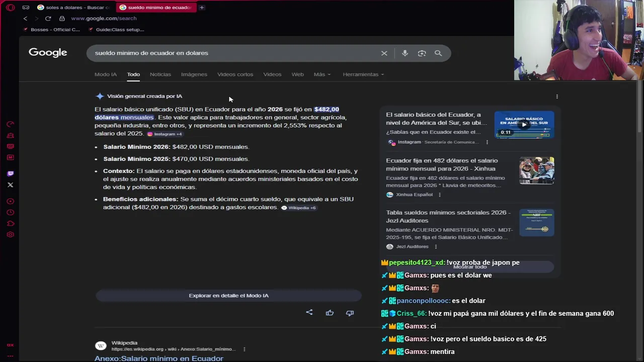
Task: Switch to 'soles a dolares' browser tab
Action: [x=74, y=8]
